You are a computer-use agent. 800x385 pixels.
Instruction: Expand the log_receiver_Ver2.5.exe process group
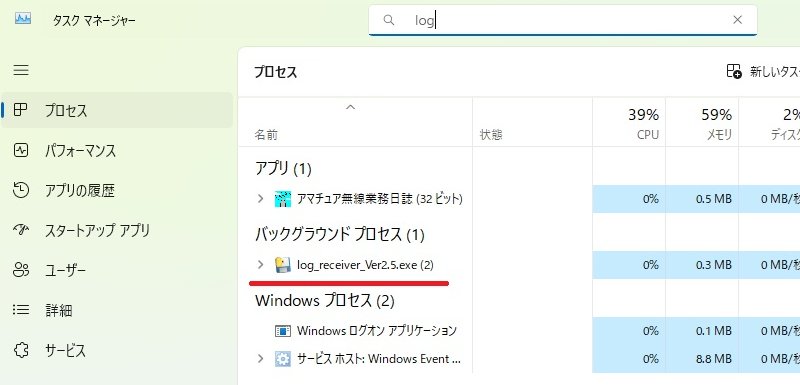pos(260,265)
